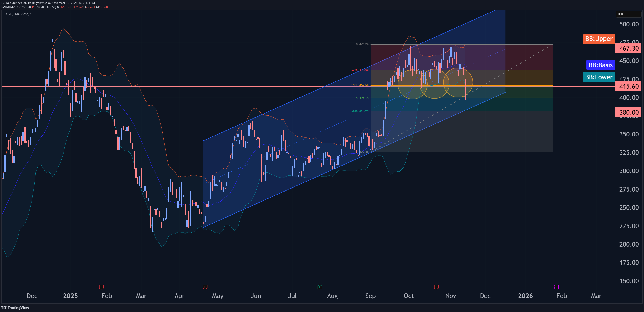Viewport: 644px width, 312px height.
Task: Select the 380.00 horizontal line price label
Action: pyautogui.click(x=629, y=112)
